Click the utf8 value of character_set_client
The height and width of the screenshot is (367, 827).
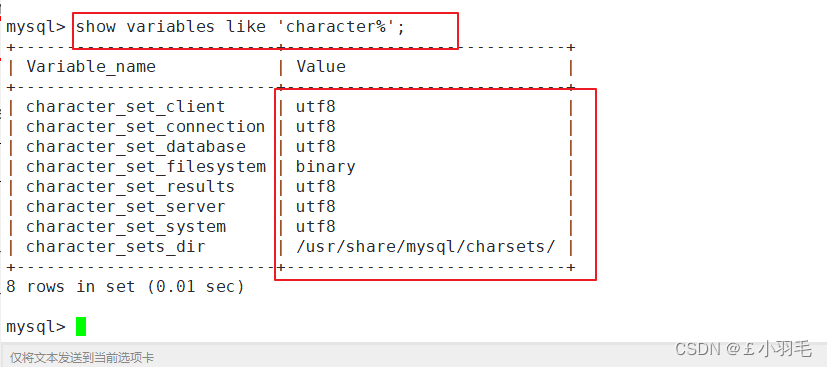point(315,107)
